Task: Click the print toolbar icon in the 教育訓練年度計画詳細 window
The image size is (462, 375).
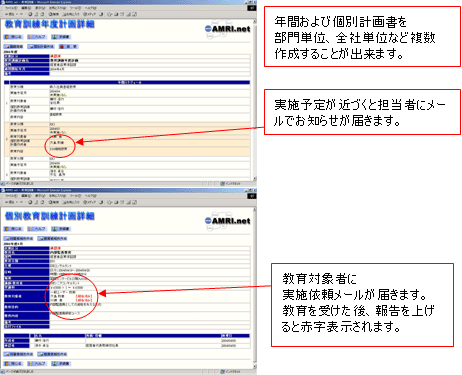Action: (x=116, y=14)
